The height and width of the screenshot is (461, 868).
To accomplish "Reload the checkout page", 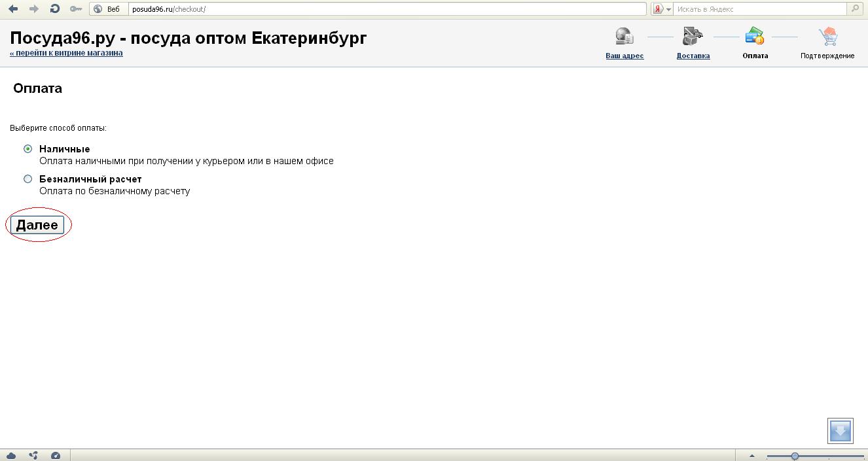I will (55, 9).
